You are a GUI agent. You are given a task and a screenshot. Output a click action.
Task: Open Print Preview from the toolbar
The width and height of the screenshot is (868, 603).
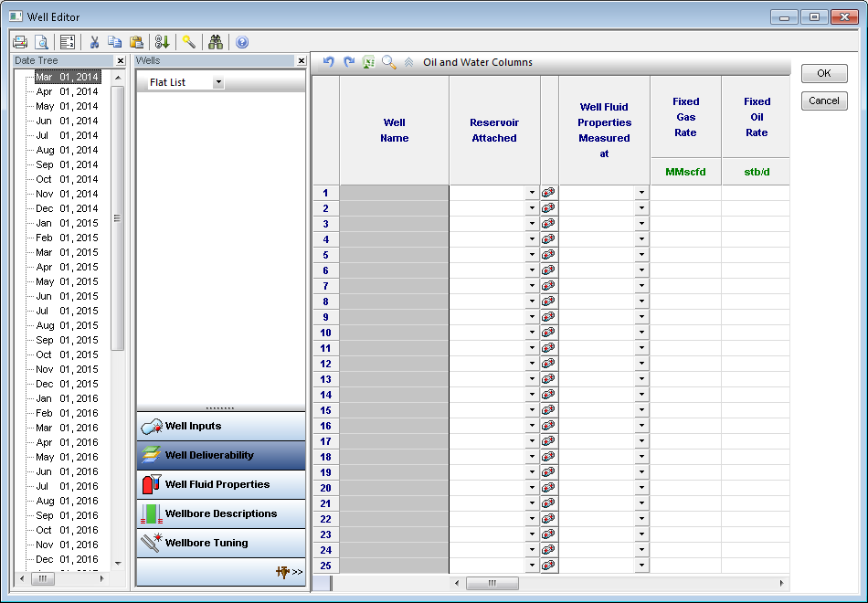point(41,42)
